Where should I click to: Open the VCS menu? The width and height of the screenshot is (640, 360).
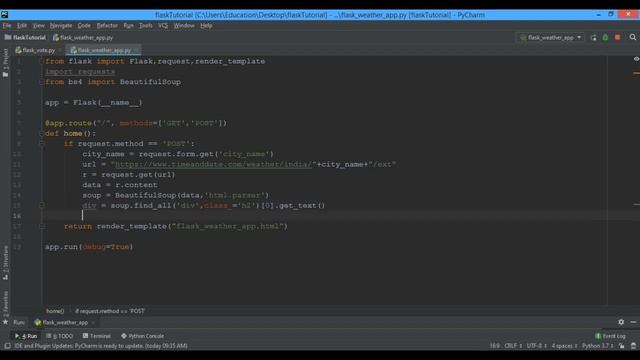tap(163, 25)
